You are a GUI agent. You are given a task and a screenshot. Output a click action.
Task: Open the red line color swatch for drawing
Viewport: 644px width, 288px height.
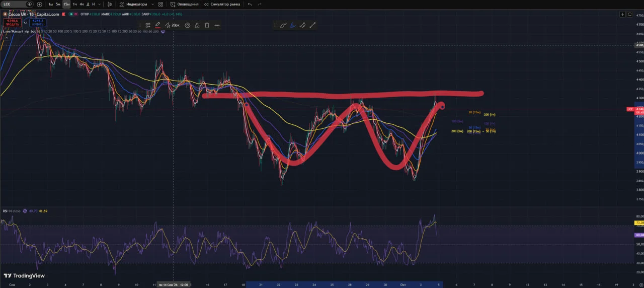[157, 25]
